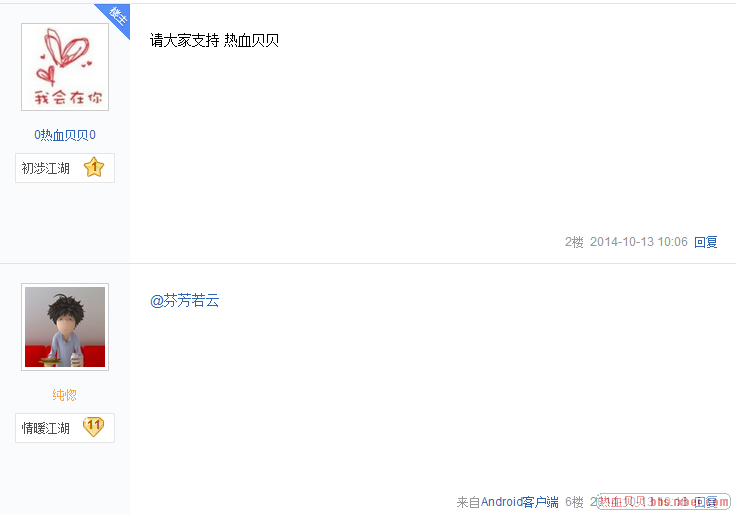Visit the user profile 0热血贝贝0
The image size is (736, 515).
click(65, 135)
